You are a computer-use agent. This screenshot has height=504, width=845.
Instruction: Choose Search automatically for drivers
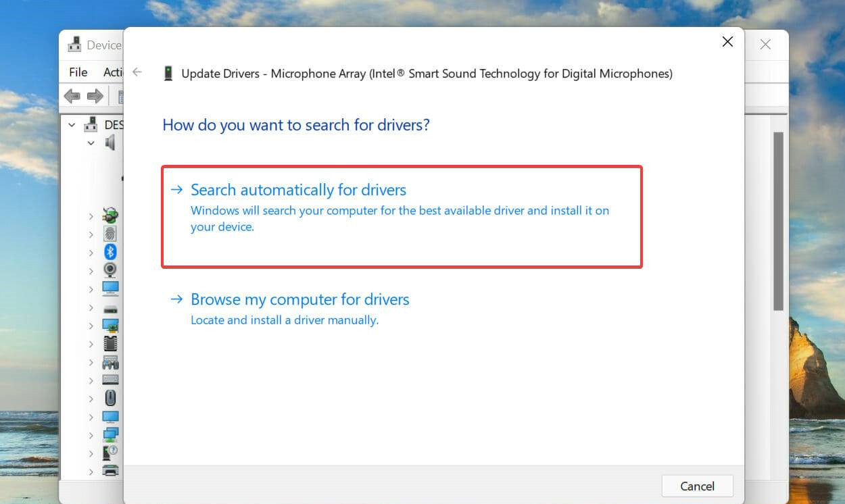click(x=402, y=216)
